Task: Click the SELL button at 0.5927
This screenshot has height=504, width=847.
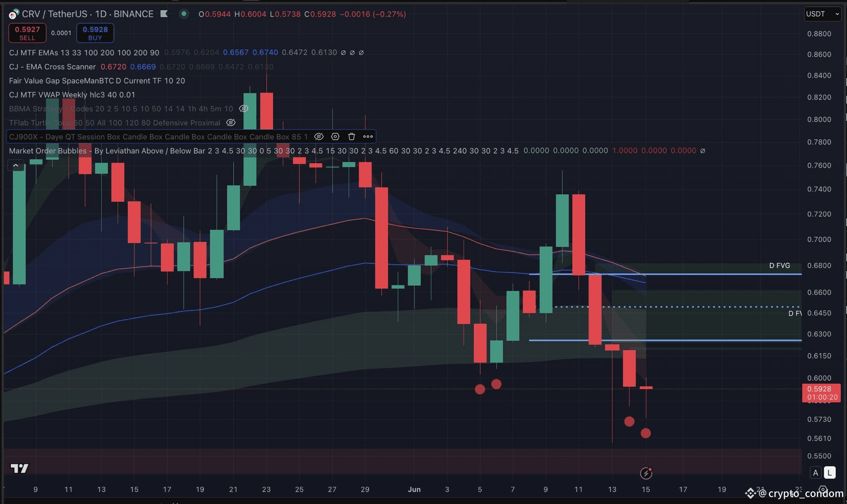Action: pyautogui.click(x=27, y=33)
